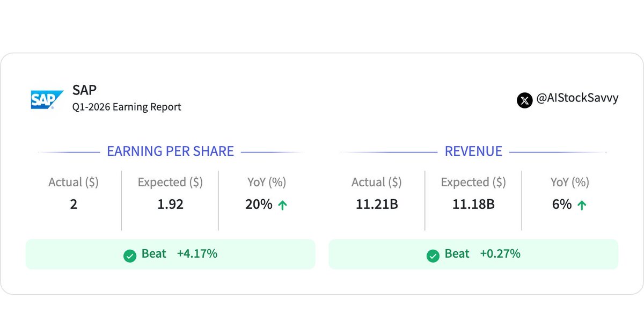Click the revenue actual value 11.21B
Image resolution: width=644 pixels, height=320 pixels.
coord(377,205)
